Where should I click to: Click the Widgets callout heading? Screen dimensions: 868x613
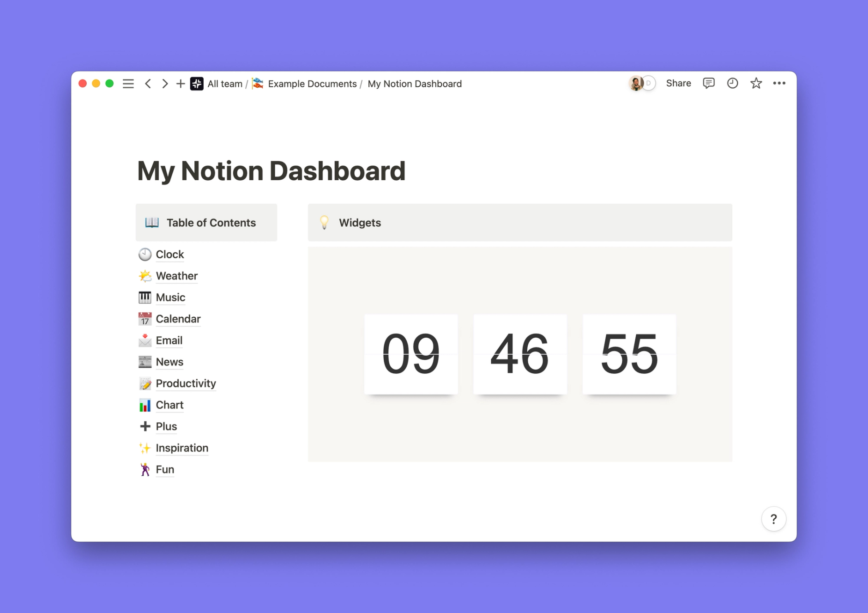[x=360, y=223]
